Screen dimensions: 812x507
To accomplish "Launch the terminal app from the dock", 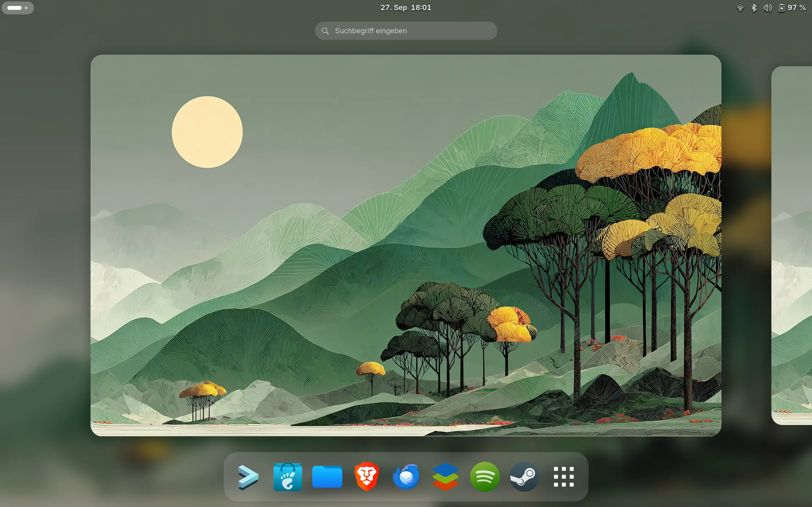I will tap(248, 477).
